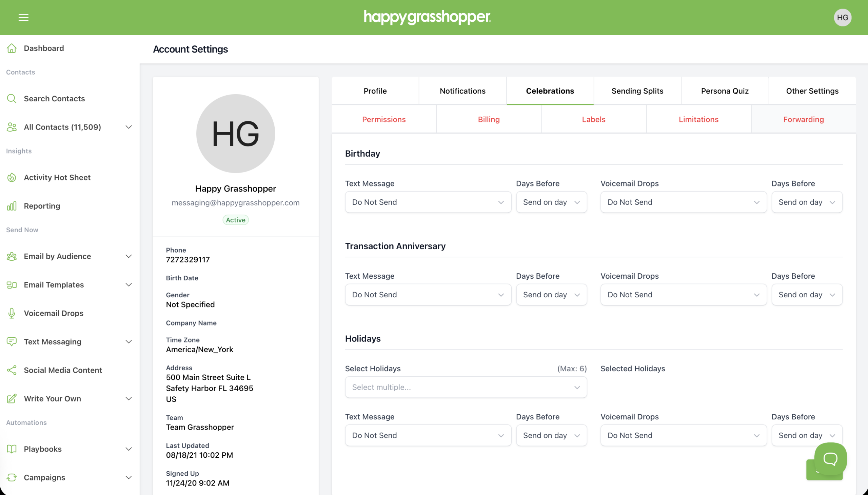Screen dimensions: 868x495
Task: Open Holidays Text Message Days Before dropdown
Action: [x=551, y=436]
